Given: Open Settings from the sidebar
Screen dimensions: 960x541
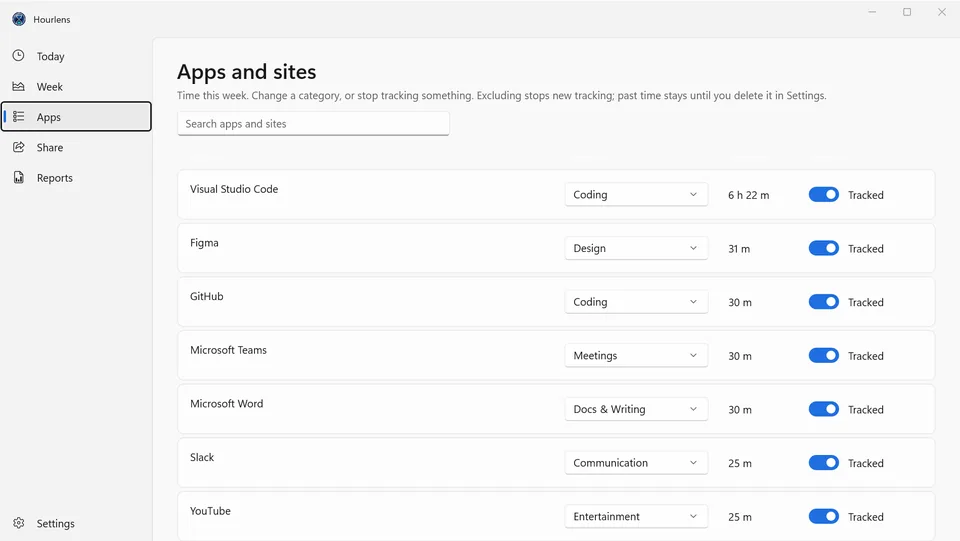Looking at the screenshot, I should tap(76, 524).
